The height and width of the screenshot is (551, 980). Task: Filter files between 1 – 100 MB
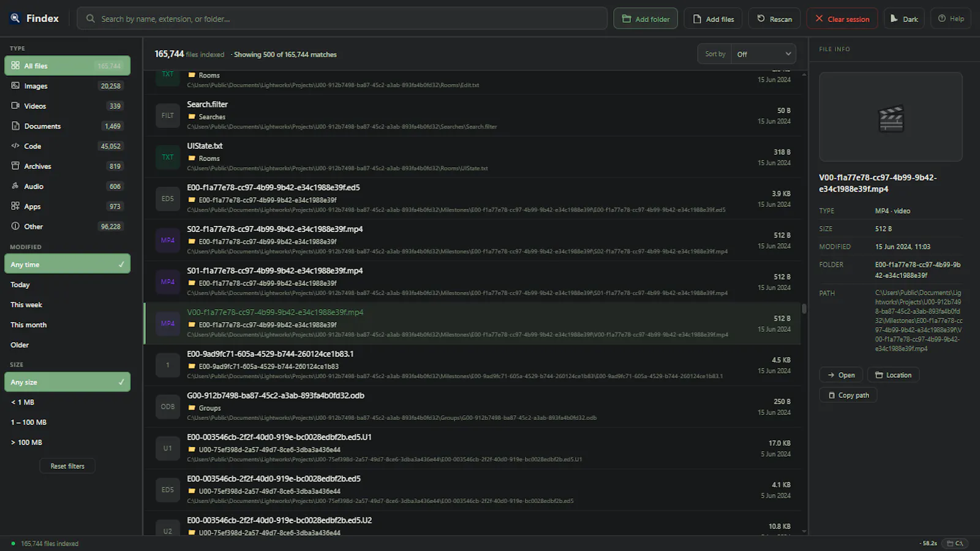tap(67, 422)
